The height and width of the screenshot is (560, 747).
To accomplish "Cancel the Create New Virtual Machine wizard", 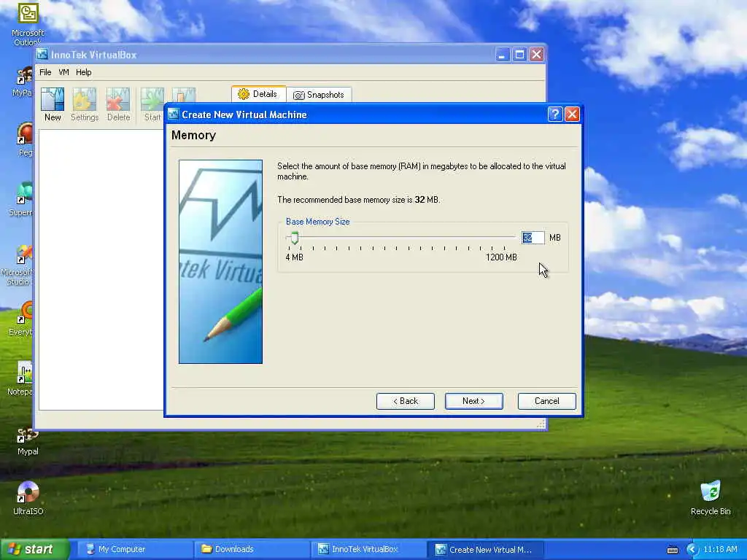I will (547, 401).
